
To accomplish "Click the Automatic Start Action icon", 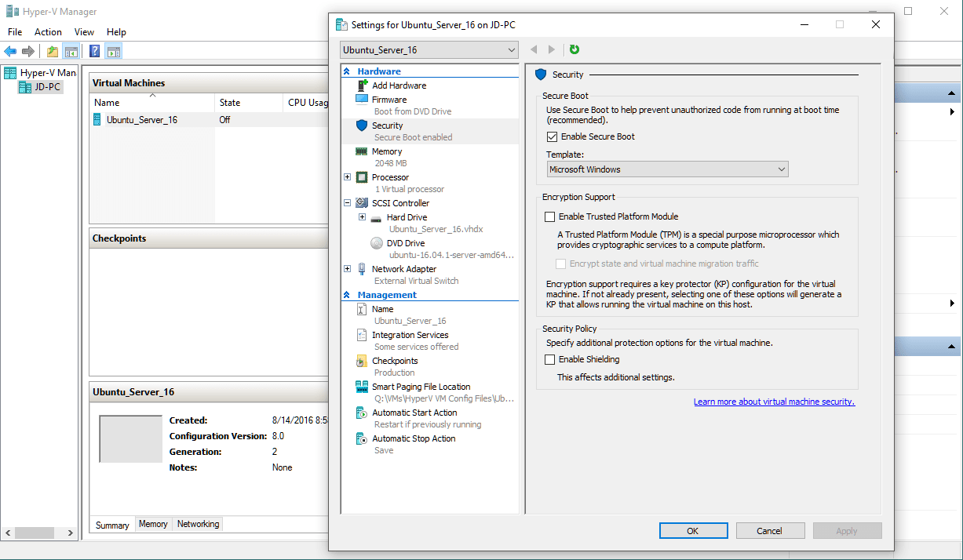I will [x=362, y=413].
